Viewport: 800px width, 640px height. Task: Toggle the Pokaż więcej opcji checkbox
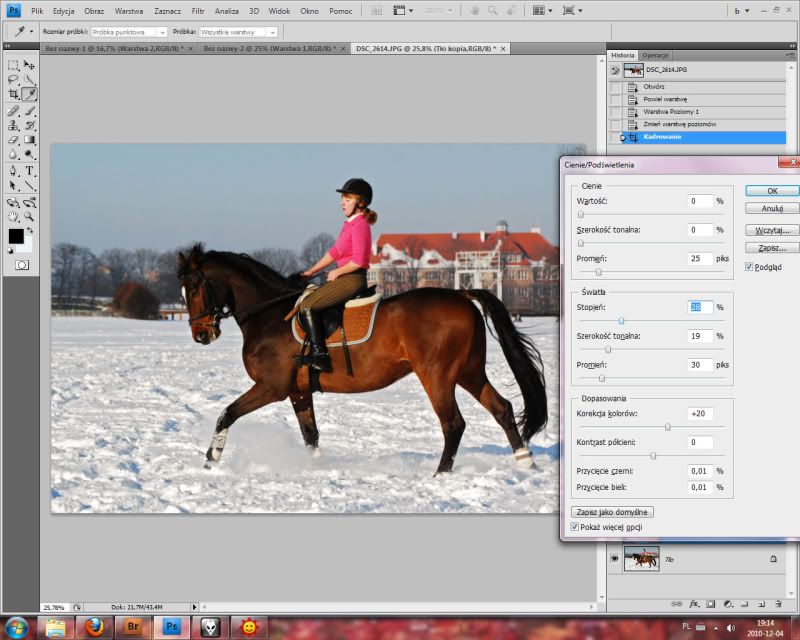click(x=574, y=526)
